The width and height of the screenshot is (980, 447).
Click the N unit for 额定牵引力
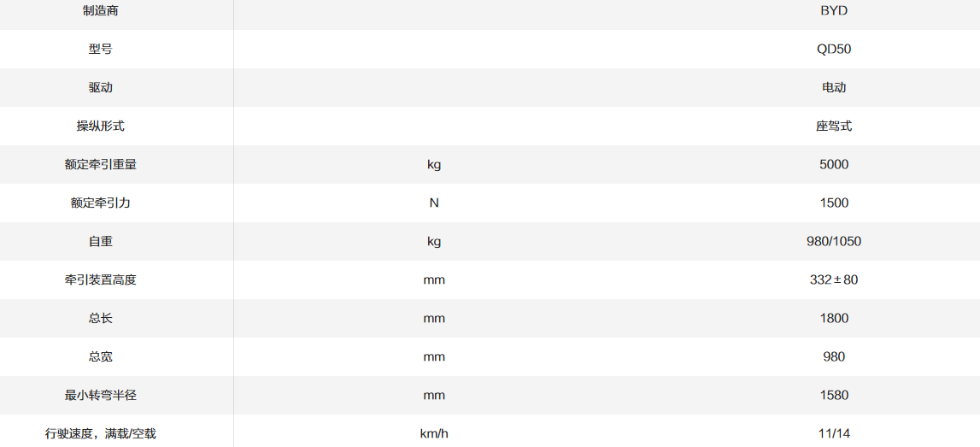click(x=434, y=203)
